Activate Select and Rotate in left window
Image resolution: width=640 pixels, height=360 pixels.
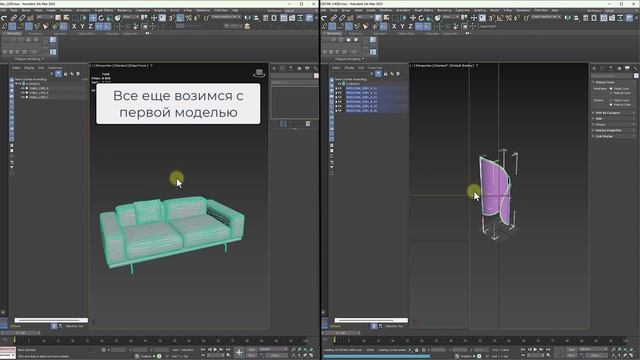point(101,18)
